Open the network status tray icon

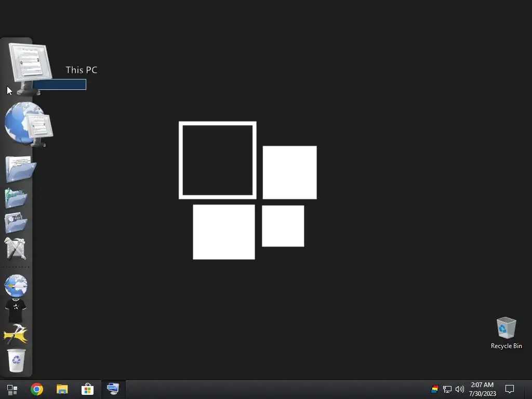[447, 389]
